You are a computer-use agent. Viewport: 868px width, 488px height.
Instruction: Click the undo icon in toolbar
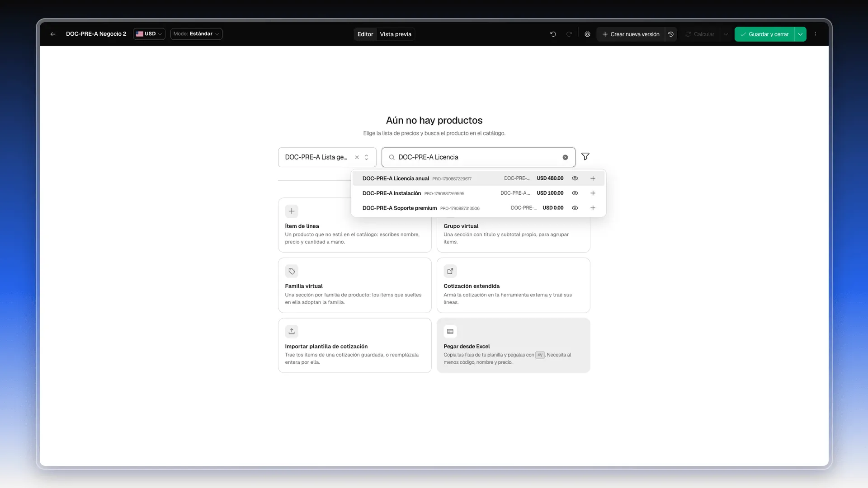(553, 34)
